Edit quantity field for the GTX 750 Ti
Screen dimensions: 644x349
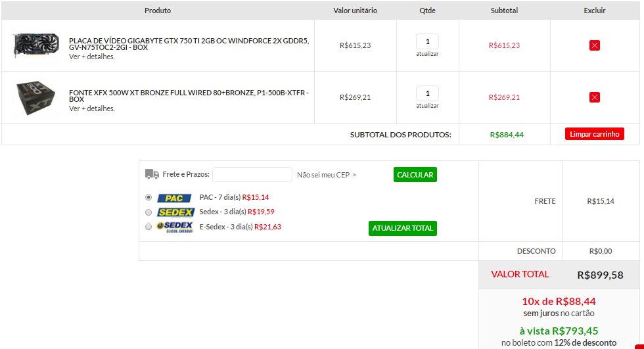[427, 41]
